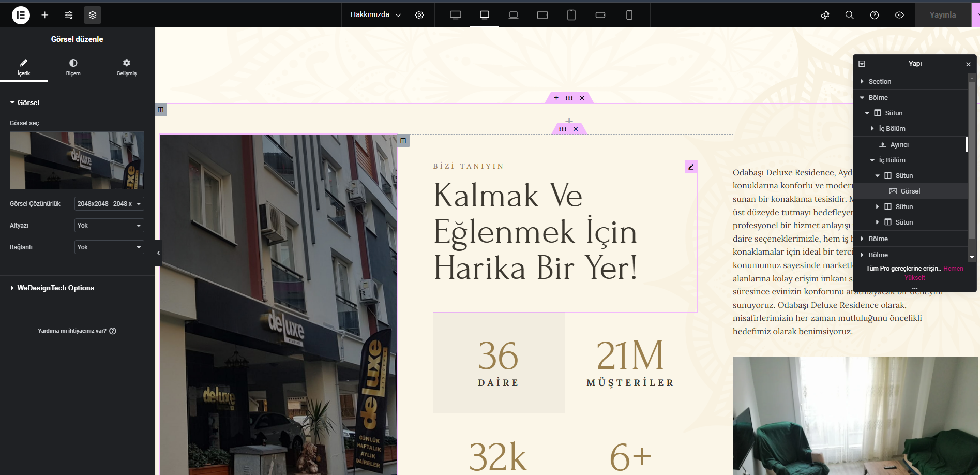Open the Altyazı dropdown

point(109,226)
